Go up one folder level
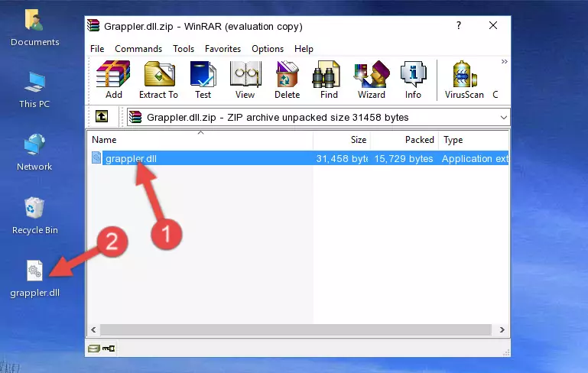 click(x=102, y=117)
